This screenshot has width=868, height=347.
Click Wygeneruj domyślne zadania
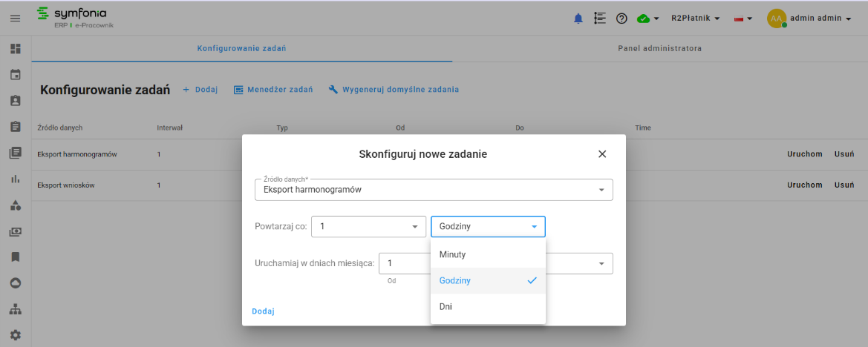click(x=394, y=90)
